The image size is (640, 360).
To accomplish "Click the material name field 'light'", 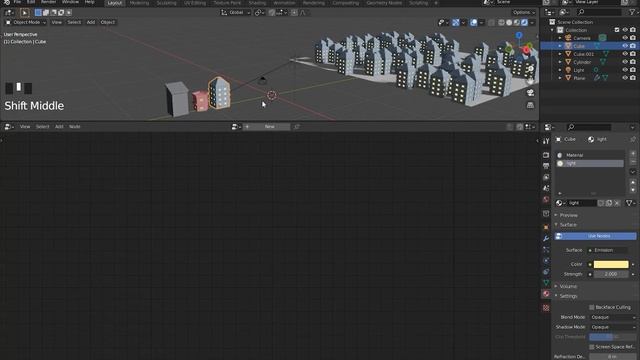I will [582, 203].
